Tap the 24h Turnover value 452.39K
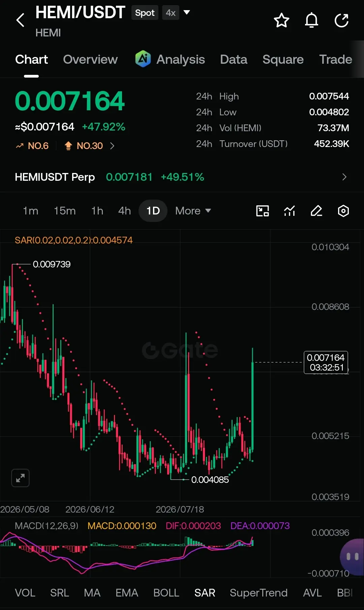The width and height of the screenshot is (364, 610). point(331,144)
